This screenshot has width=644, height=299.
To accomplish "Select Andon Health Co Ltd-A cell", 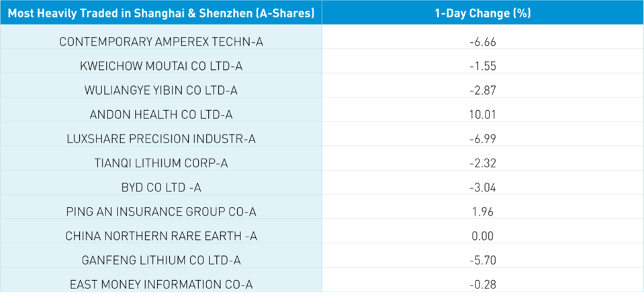I will [x=160, y=114].
